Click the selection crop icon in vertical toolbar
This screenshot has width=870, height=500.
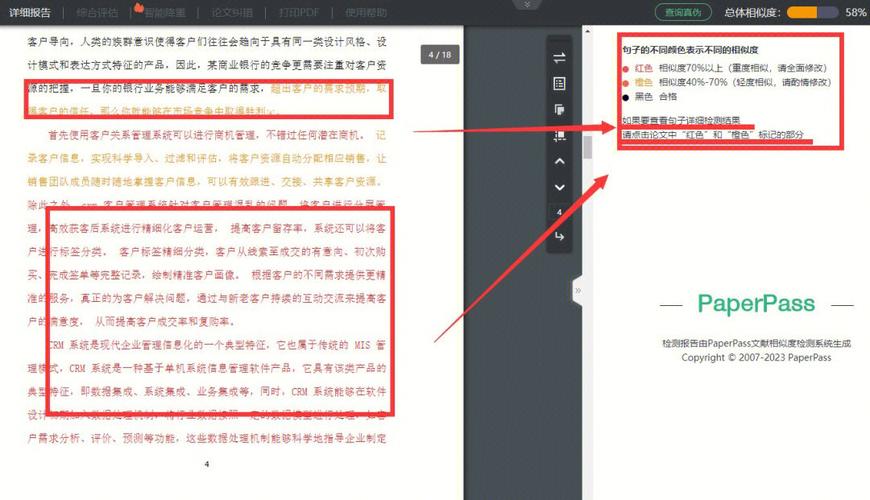(559, 135)
